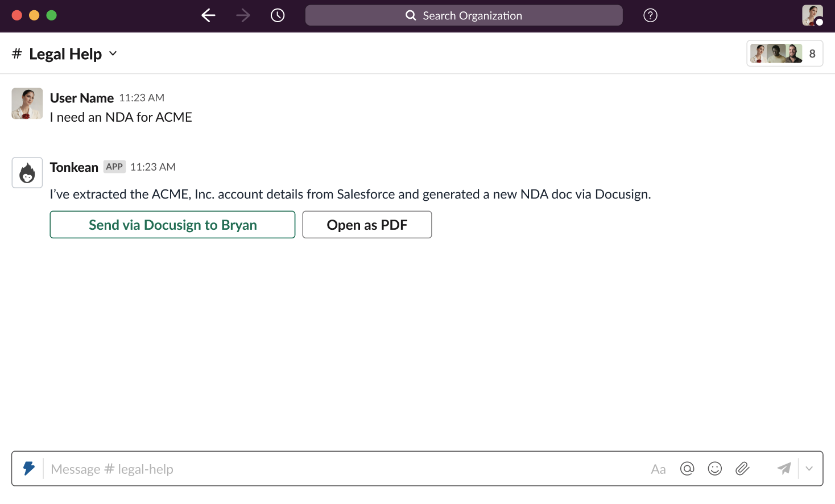Maximize window with the green button
Screen dimensions: 835x504
(x=52, y=15)
